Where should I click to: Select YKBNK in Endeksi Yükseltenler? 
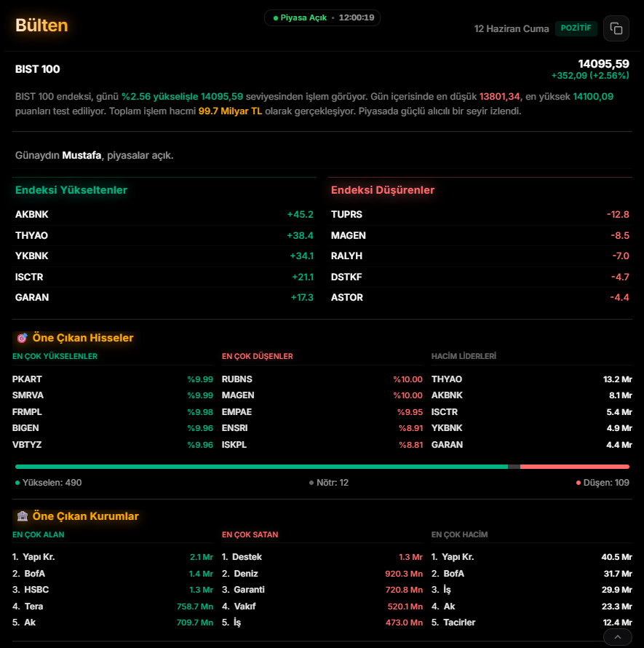pos(164,256)
